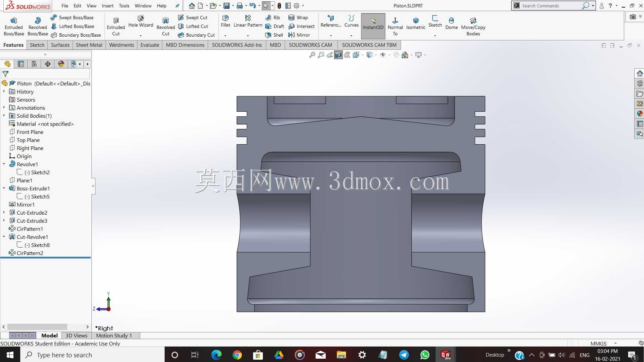Select the Intersect tool

[x=301, y=26]
